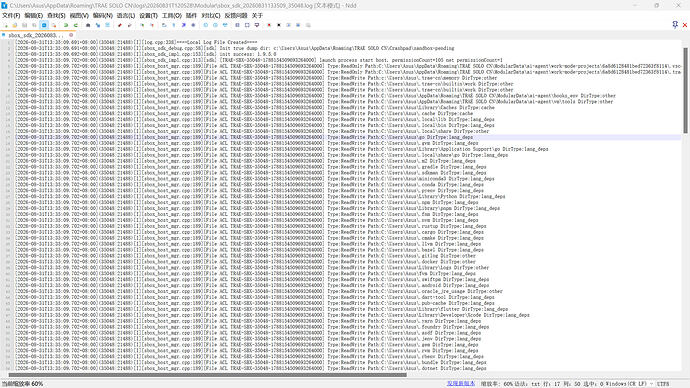The height and width of the screenshot is (388, 690).
Task: Click the log line ending Developer\Xcode DirType:lang_deps
Action: click(272, 315)
